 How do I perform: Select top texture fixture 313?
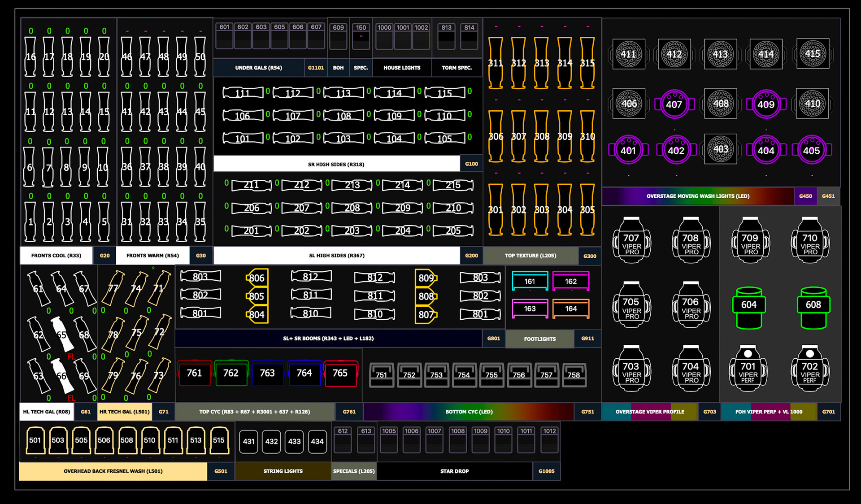(x=541, y=63)
